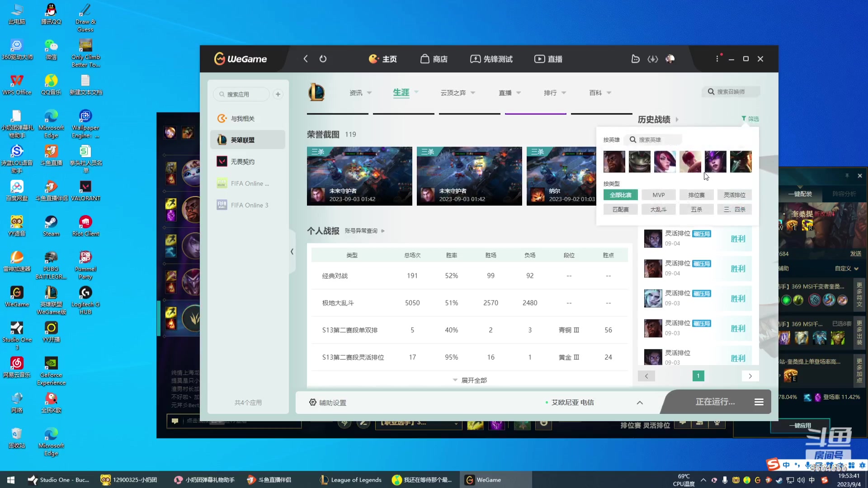Select the 大乱斗 filter type

659,209
